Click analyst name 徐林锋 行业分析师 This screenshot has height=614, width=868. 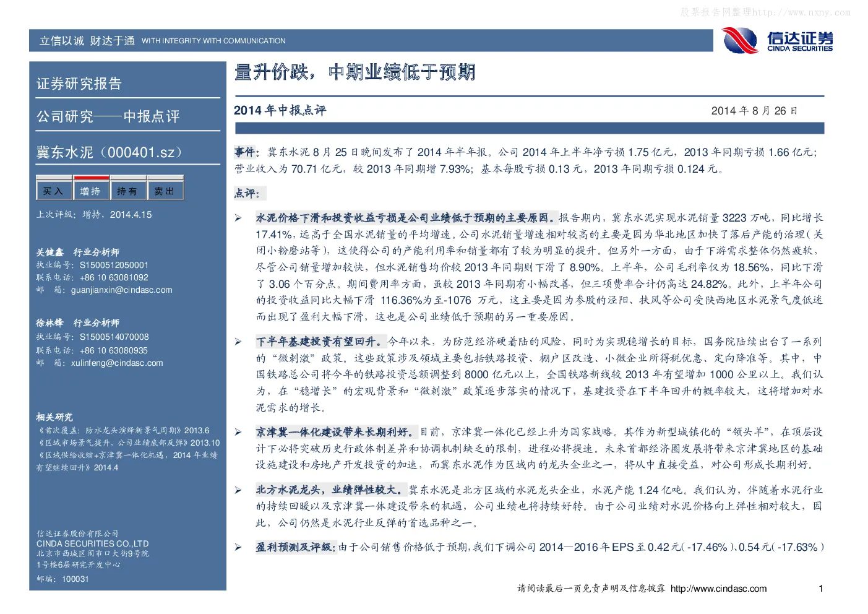(x=78, y=322)
